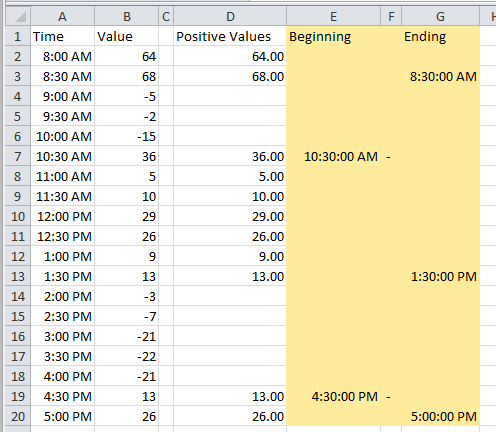
Task: Click the value cell '36'
Action: [x=127, y=156]
